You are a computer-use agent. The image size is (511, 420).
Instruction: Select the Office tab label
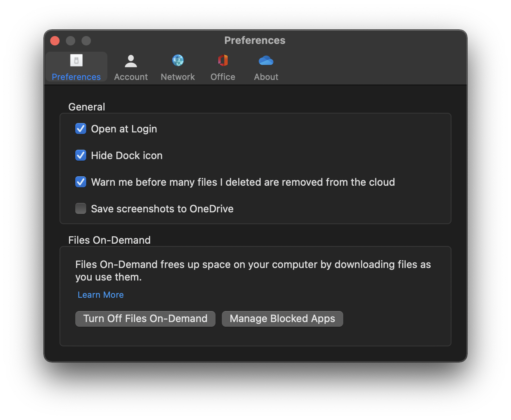223,77
